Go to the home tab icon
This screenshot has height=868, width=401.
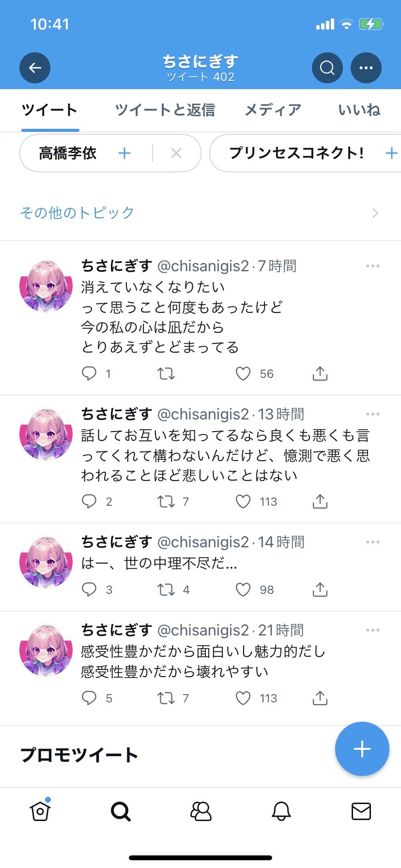(40, 810)
